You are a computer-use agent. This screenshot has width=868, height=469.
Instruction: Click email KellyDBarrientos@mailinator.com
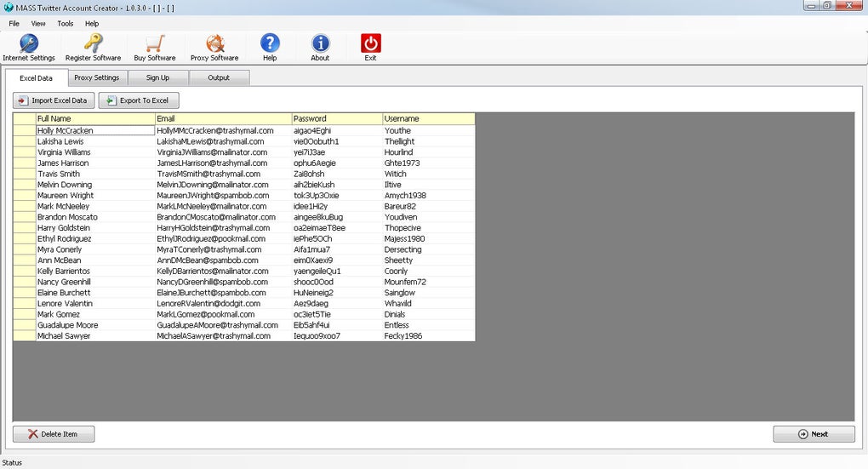coord(223,271)
